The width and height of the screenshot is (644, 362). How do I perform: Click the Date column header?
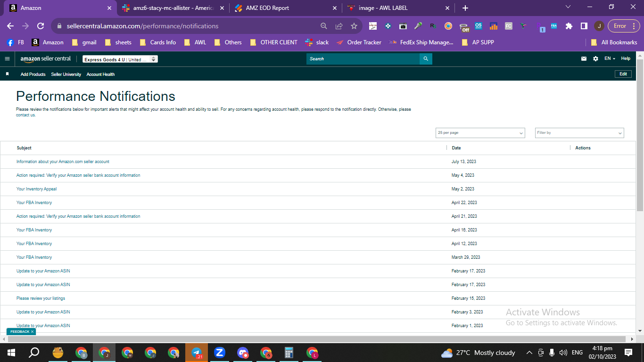[x=456, y=148]
